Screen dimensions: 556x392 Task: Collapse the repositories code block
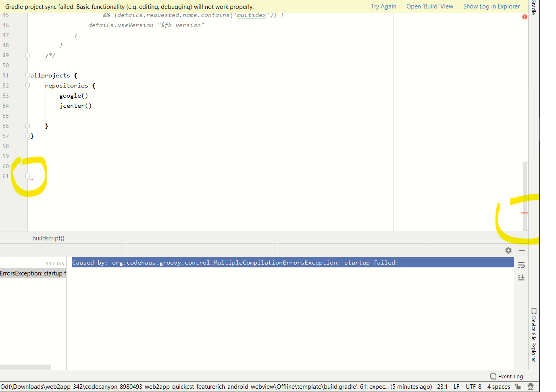[27, 85]
